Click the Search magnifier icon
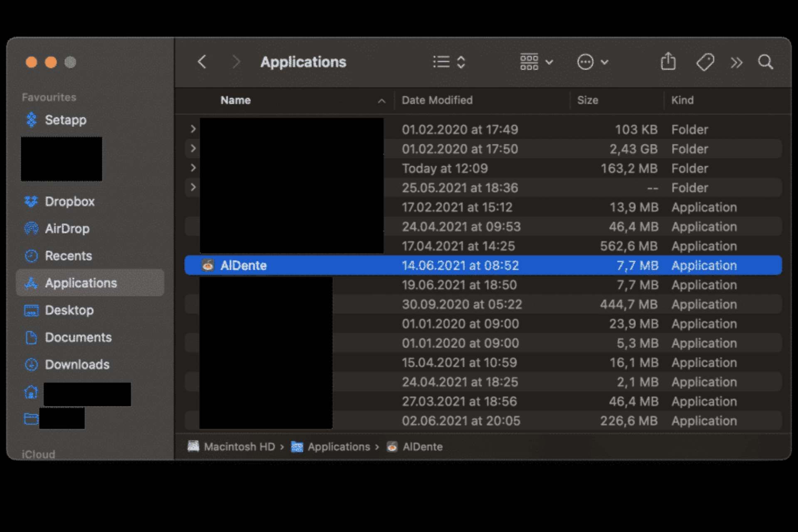 (x=765, y=62)
